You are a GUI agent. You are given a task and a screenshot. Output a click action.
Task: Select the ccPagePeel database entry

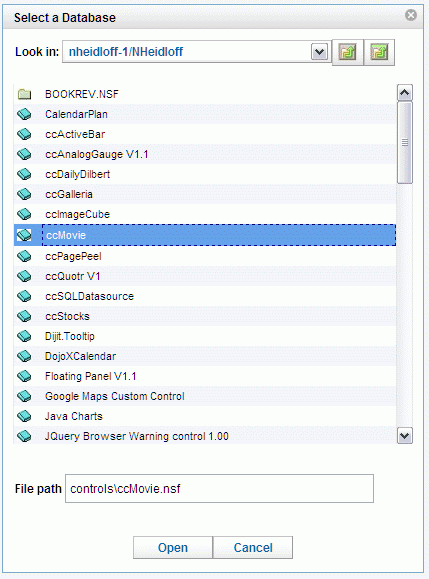205,256
